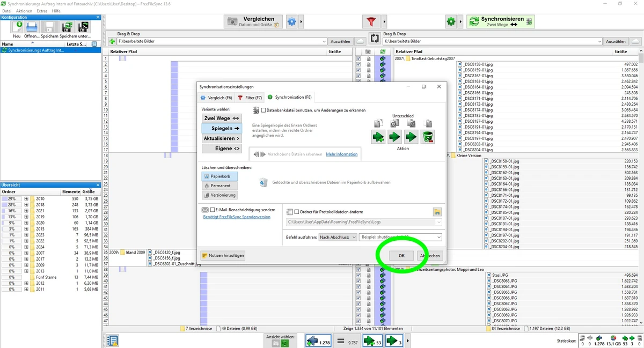The image size is (644, 348).
Task: Select Permanent deletion option
Action: [219, 186]
